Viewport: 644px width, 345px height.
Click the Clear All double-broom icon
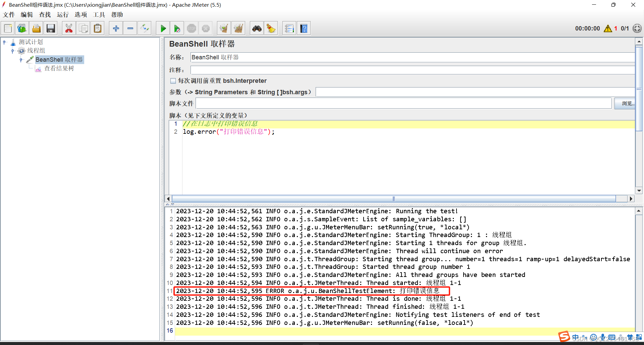coord(238,28)
